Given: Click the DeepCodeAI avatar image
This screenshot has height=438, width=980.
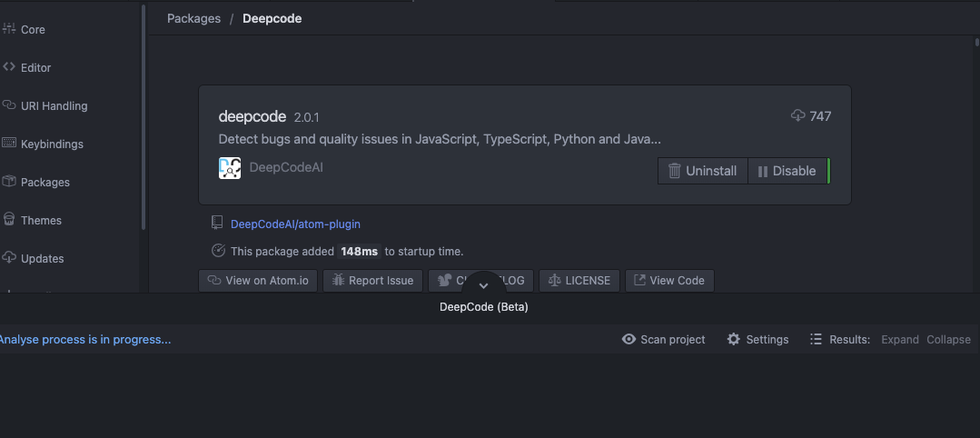Looking at the screenshot, I should click(x=230, y=168).
